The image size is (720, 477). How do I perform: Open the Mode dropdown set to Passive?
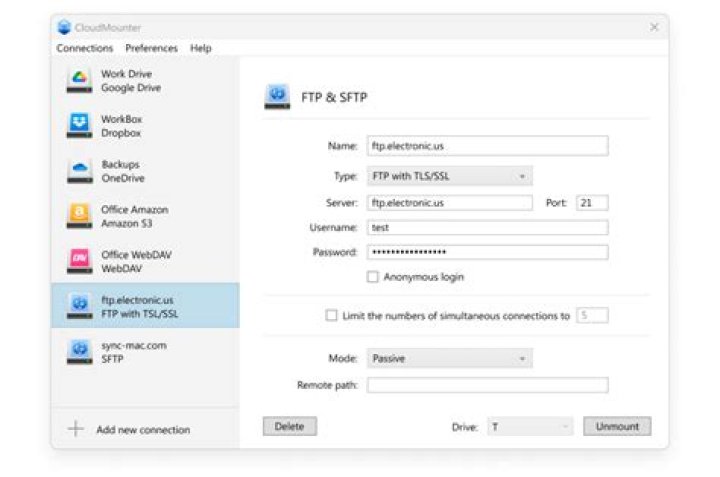click(450, 358)
